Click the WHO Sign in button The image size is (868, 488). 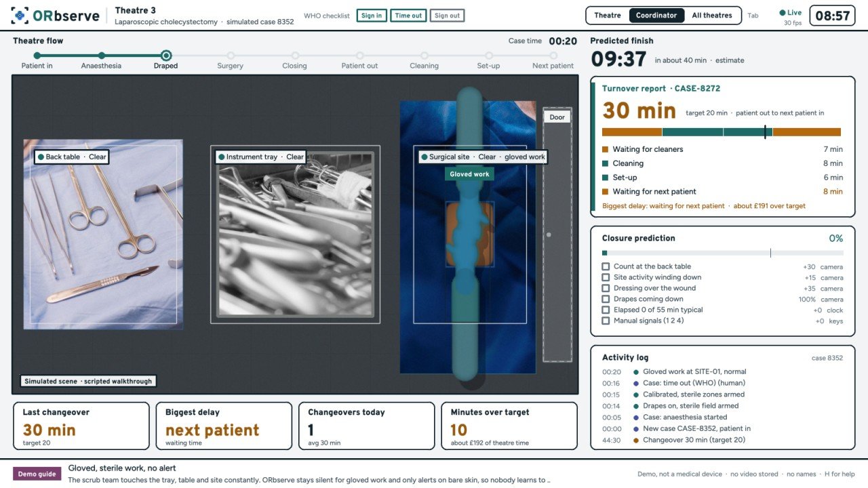[x=372, y=16]
